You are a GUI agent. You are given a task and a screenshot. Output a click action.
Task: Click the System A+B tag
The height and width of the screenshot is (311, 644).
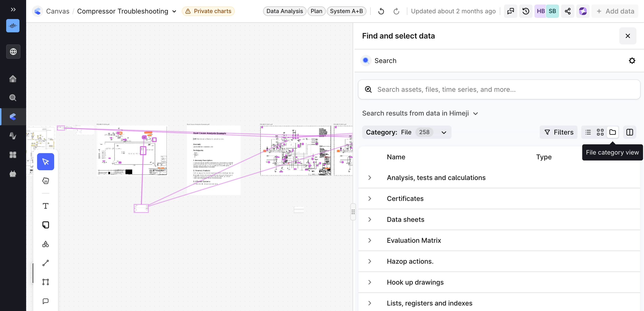click(x=346, y=11)
